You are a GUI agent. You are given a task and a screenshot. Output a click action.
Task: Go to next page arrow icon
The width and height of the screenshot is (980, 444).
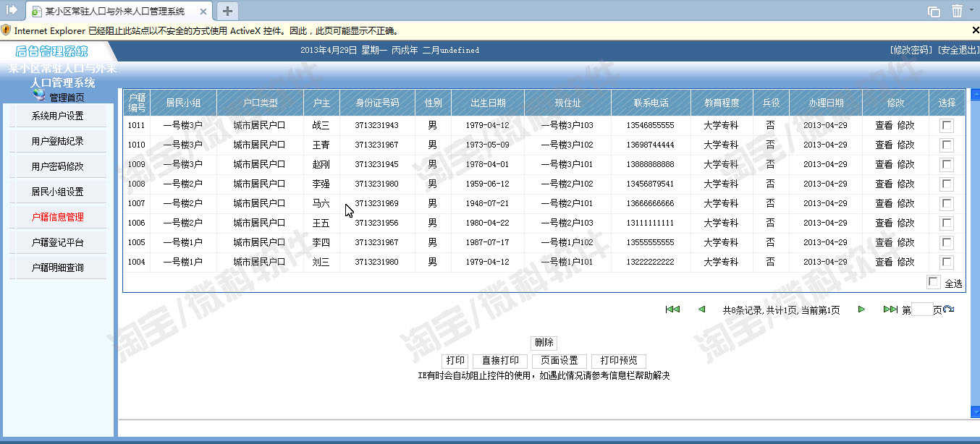click(861, 309)
